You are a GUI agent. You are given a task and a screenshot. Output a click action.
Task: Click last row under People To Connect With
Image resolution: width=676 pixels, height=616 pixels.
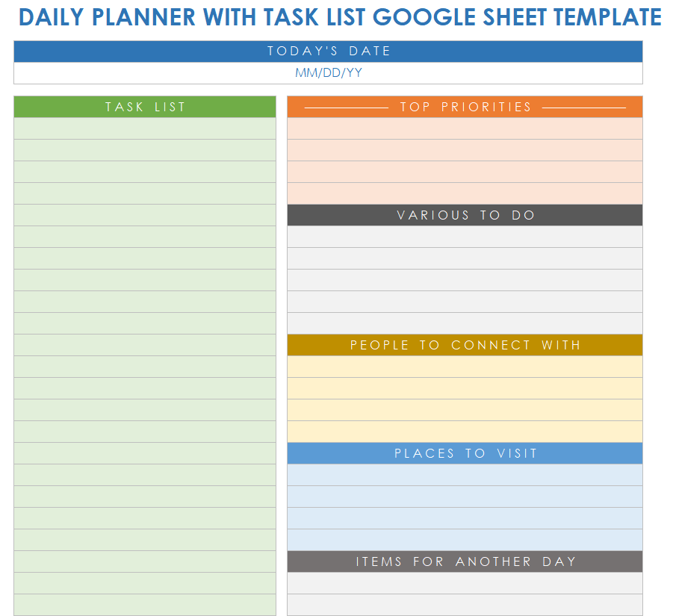[x=465, y=432]
